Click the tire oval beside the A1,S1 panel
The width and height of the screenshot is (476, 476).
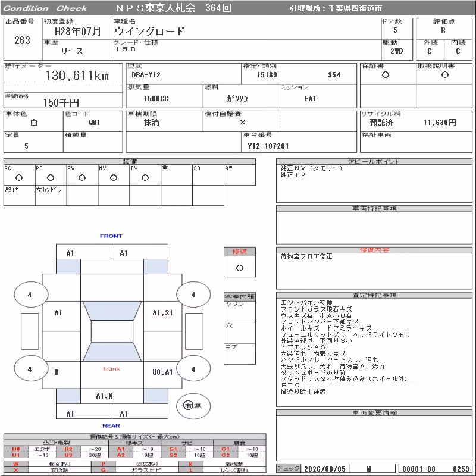[x=193, y=295]
